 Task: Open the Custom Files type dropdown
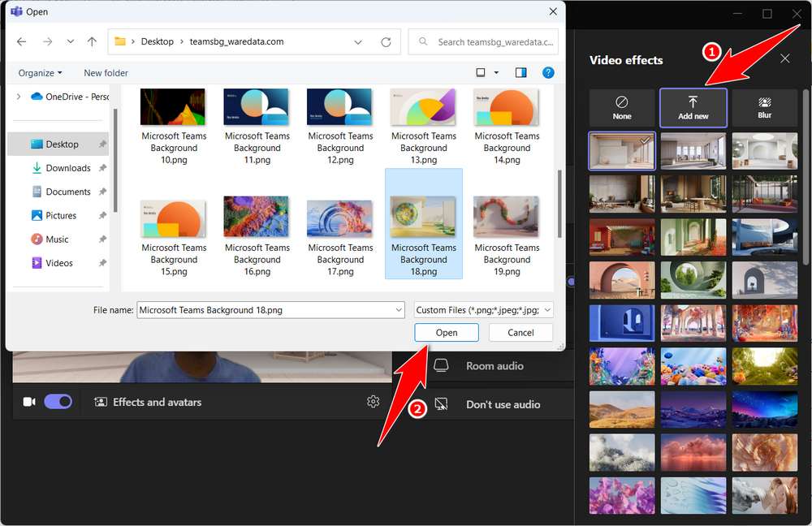pos(484,310)
